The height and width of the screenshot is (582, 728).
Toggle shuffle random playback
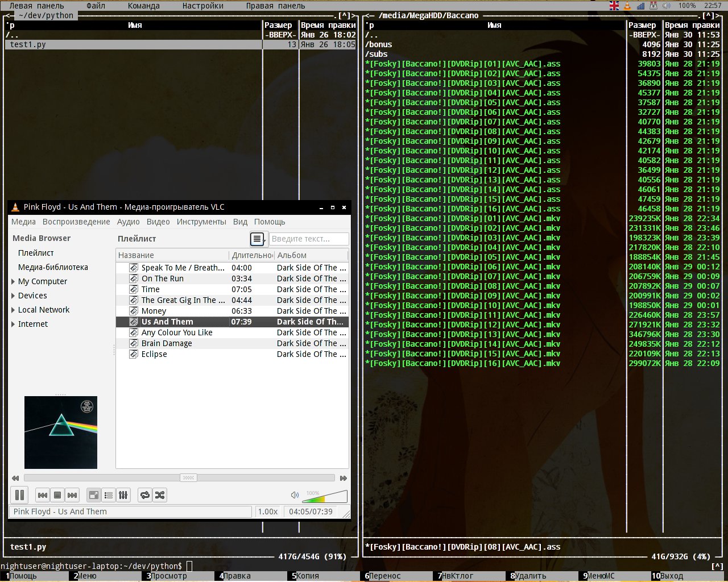(160, 495)
